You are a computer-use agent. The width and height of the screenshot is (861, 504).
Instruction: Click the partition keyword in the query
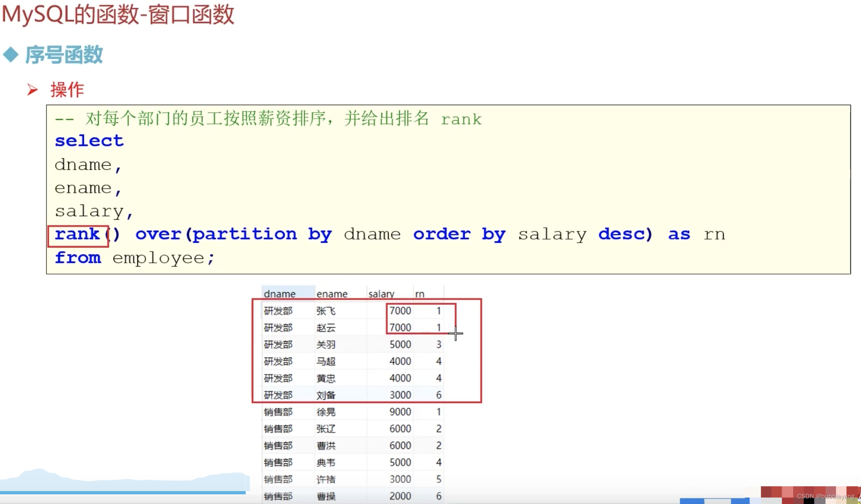click(x=245, y=235)
